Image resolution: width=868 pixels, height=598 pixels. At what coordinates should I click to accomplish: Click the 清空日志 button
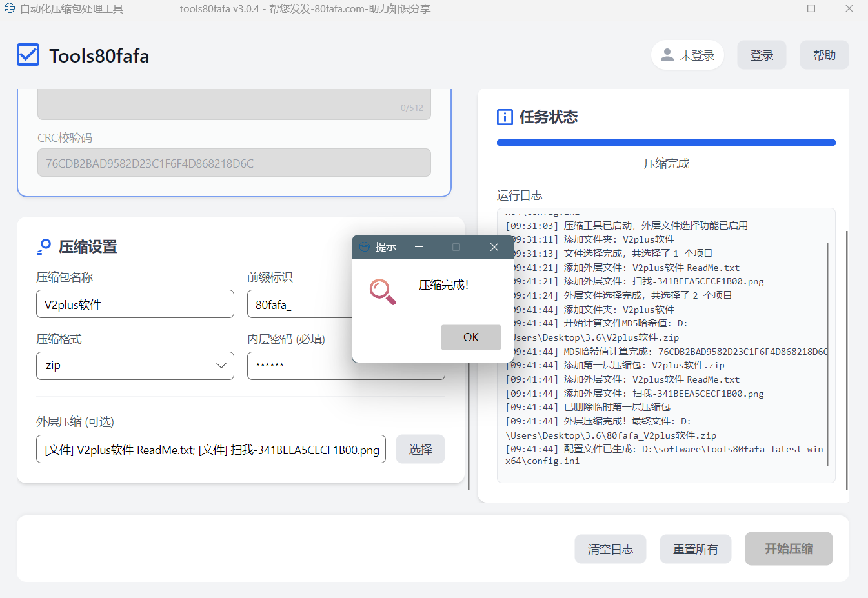[610, 549]
